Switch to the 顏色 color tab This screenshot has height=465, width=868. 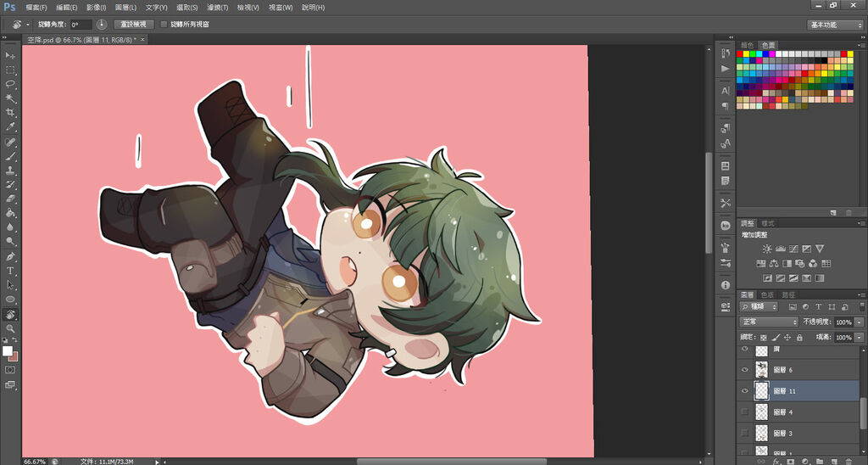click(748, 45)
